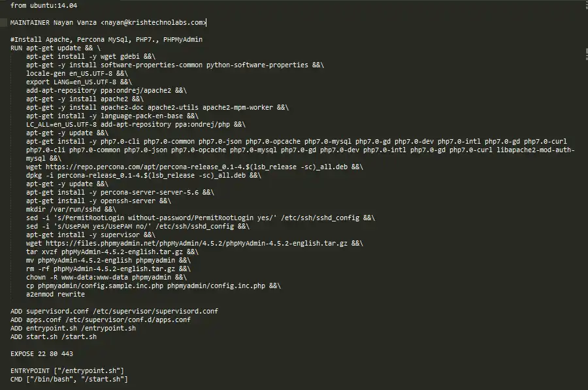Click the '#Install Apache, Percona MySql' comment line
The image size is (588, 390).
(106, 39)
